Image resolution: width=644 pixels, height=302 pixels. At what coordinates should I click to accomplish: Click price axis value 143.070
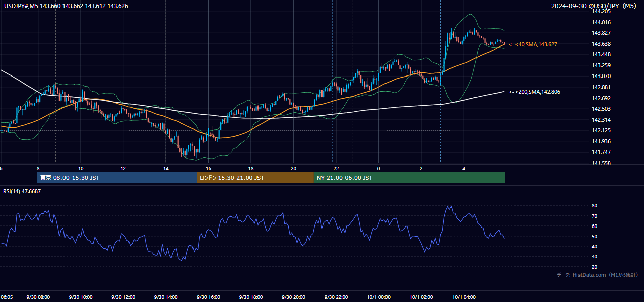pyautogui.click(x=601, y=76)
